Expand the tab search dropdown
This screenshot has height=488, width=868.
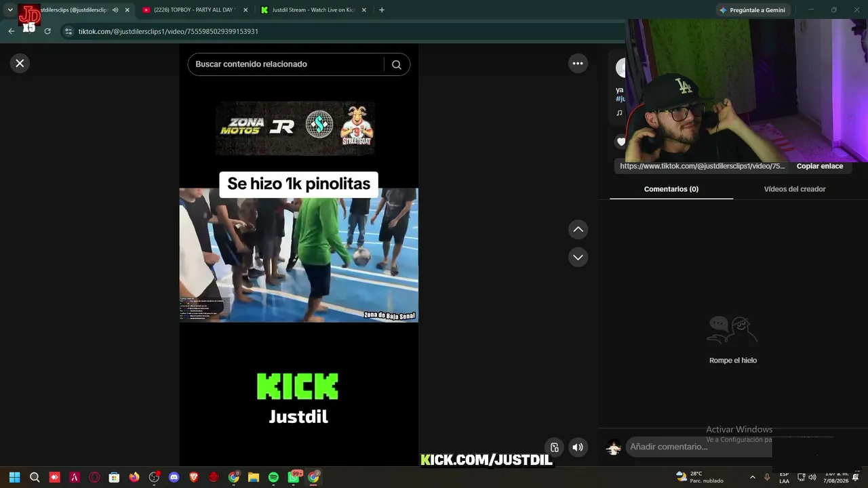tap(9, 10)
